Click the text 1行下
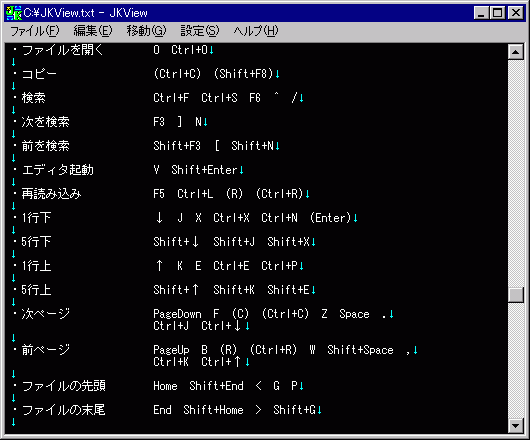 tap(36, 218)
